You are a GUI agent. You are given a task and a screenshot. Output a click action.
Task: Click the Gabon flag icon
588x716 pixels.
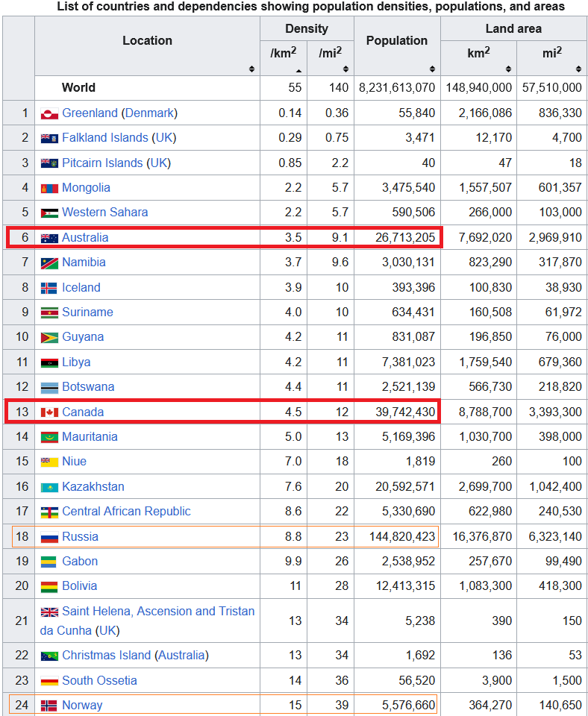49,562
